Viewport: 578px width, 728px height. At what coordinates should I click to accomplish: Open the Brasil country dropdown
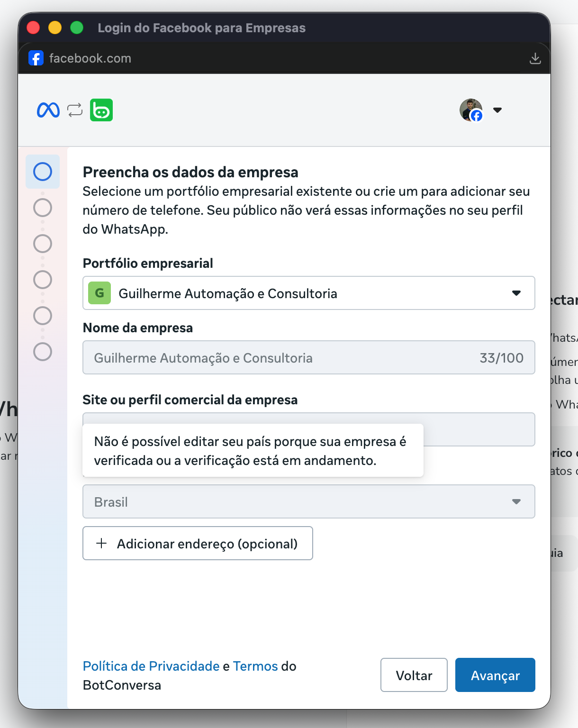tap(516, 501)
